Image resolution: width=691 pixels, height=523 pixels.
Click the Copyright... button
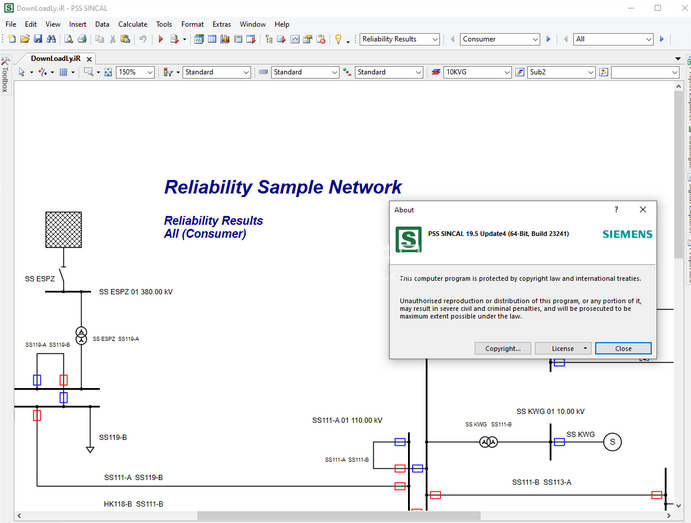(503, 349)
